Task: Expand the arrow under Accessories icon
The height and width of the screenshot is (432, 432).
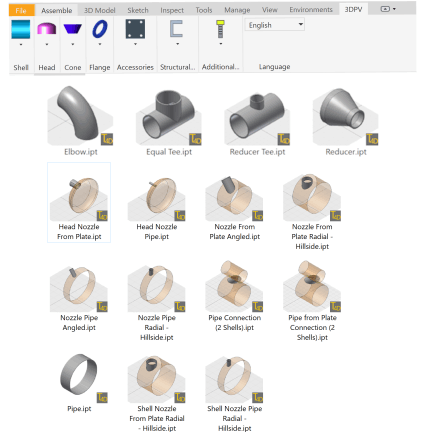Action: pyautogui.click(x=135, y=44)
